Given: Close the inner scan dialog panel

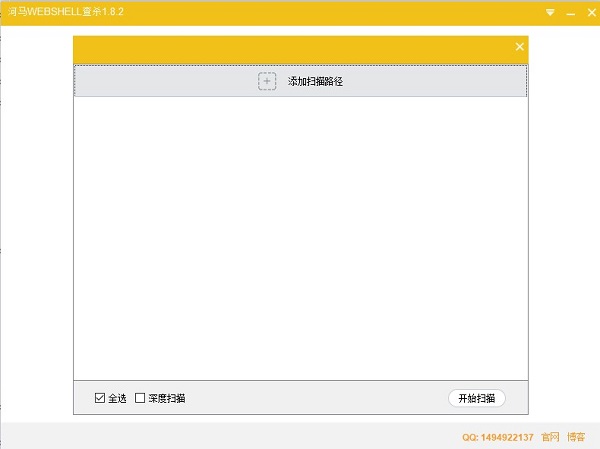Looking at the screenshot, I should 519,47.
